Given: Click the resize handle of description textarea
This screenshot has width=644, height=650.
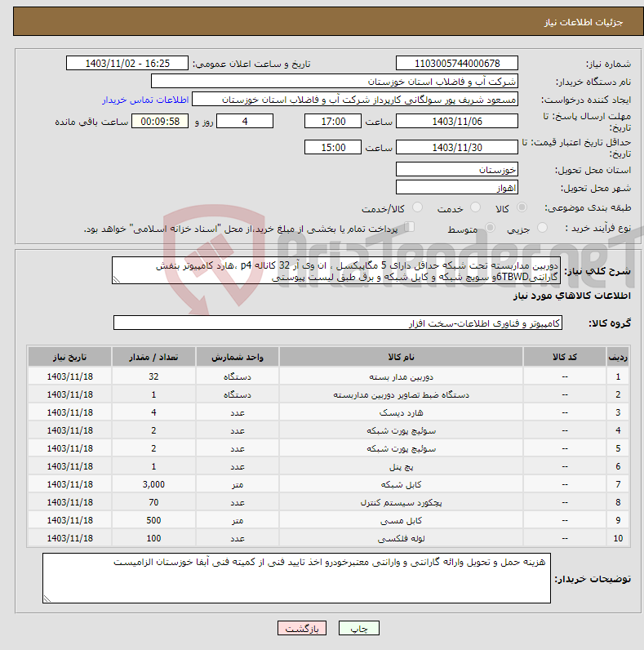Looking at the screenshot, I should [117, 280].
